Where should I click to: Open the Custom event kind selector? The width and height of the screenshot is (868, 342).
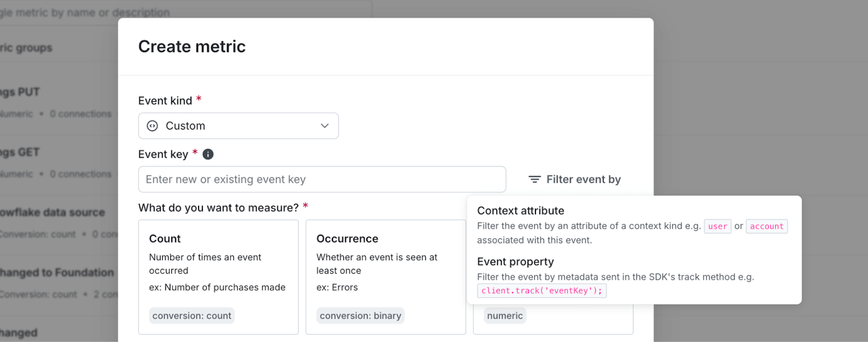pyautogui.click(x=238, y=126)
